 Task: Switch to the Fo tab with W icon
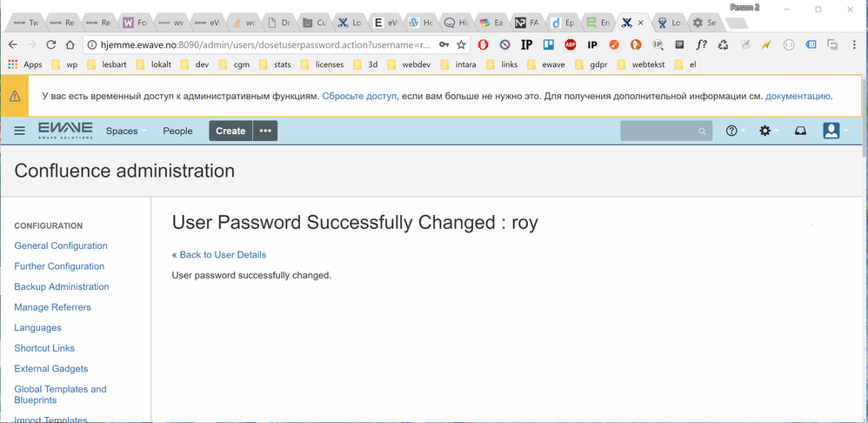[135, 23]
